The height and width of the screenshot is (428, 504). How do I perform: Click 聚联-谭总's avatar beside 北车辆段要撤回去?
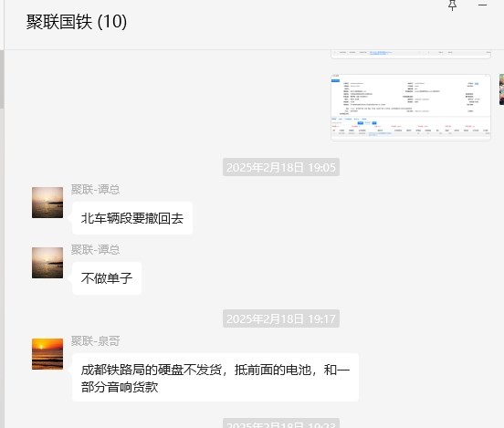click(47, 203)
